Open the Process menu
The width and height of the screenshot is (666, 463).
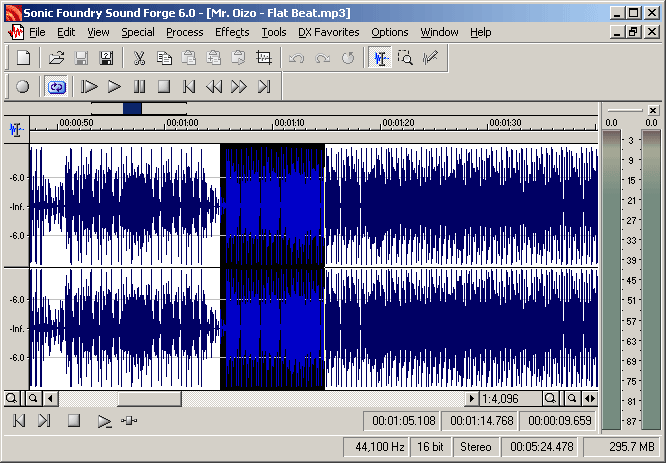[x=184, y=32]
